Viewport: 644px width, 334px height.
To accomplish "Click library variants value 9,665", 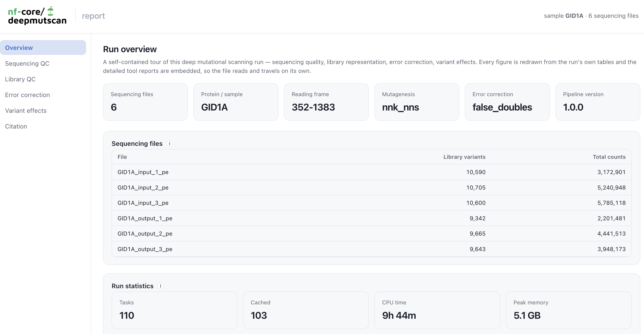I will pos(478,234).
